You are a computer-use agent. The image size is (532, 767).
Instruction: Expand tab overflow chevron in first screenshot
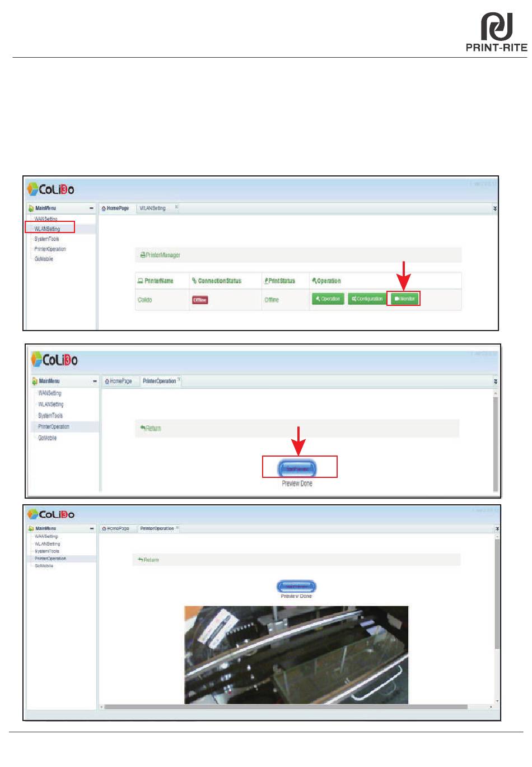pos(494,208)
